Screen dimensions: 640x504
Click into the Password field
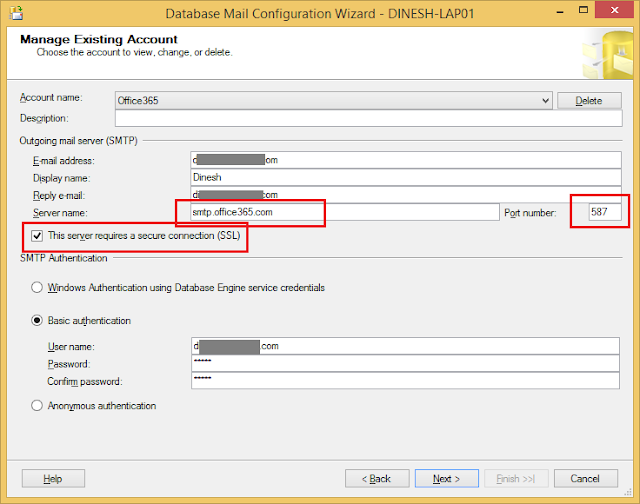click(405, 363)
